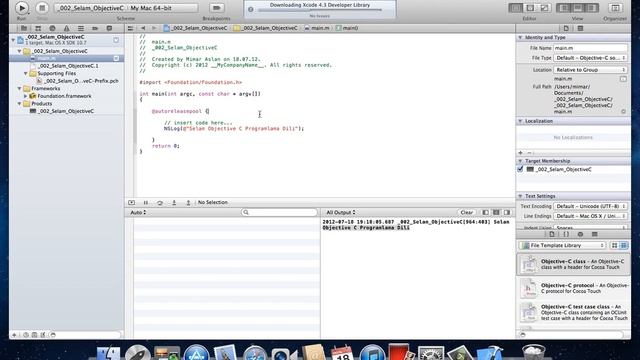Open the Auto variables dropdown
The image size is (640, 360).
point(138,213)
